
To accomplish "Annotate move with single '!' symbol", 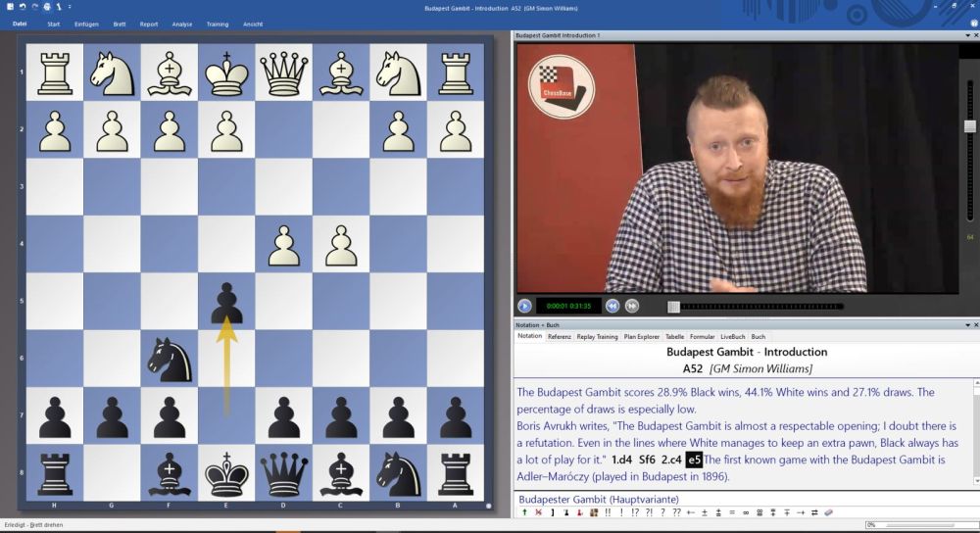I will click(622, 512).
